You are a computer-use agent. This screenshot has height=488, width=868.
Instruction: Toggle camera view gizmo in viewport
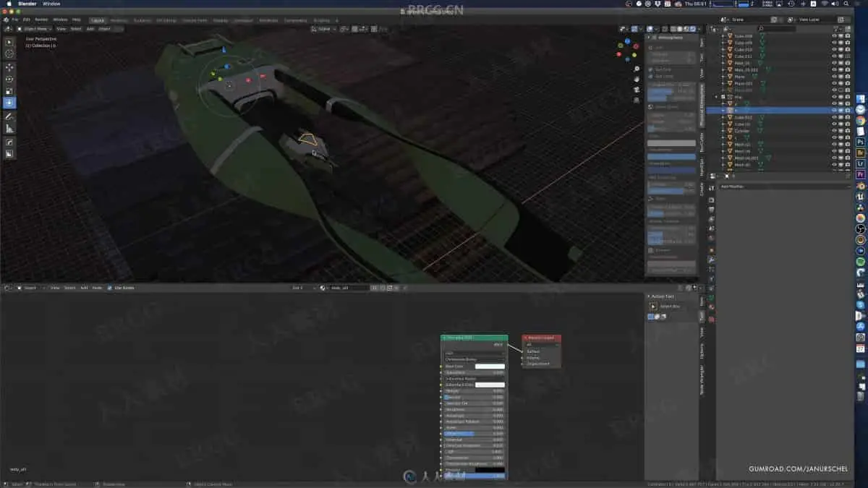[x=637, y=88]
